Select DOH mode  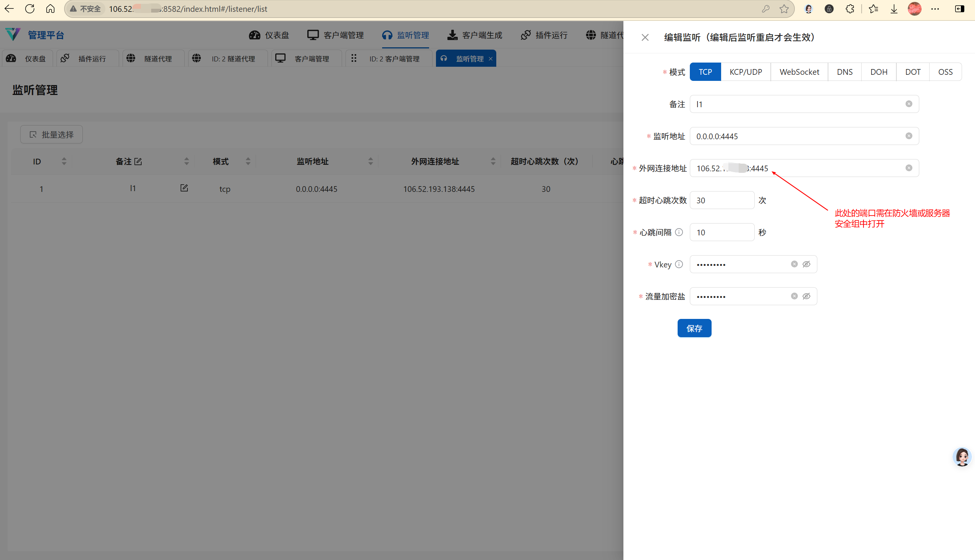879,72
